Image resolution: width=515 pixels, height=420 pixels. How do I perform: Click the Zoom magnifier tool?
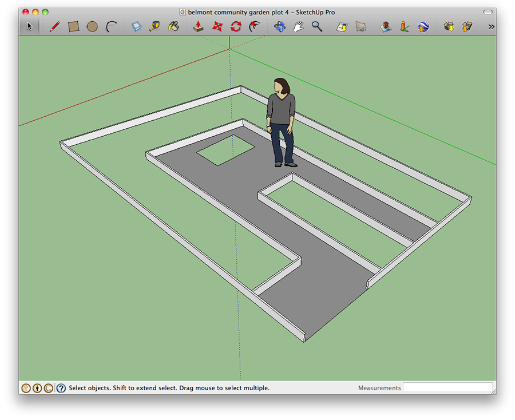point(316,26)
